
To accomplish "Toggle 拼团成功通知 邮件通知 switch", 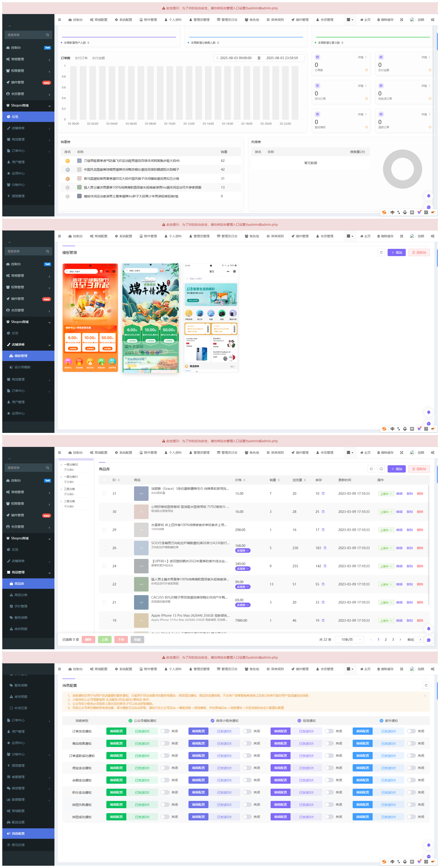I will coord(411,817).
